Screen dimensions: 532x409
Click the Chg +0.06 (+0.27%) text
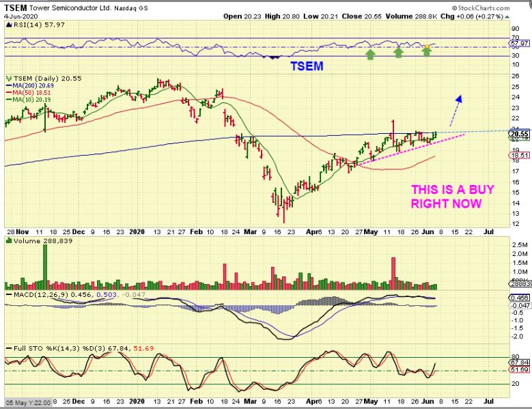[x=472, y=16]
